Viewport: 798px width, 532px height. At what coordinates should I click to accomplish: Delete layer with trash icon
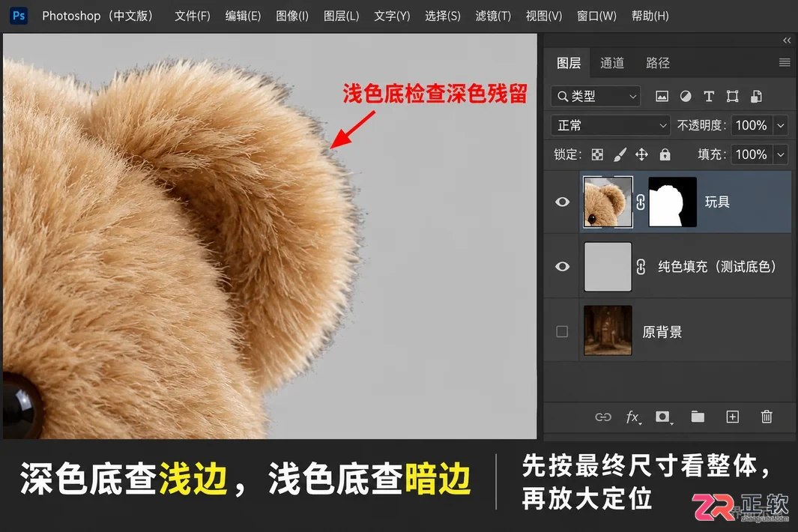pos(767,417)
